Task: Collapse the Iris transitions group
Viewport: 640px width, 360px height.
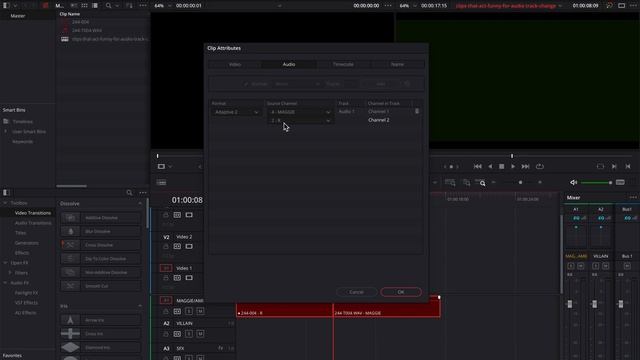Action: coord(140,306)
